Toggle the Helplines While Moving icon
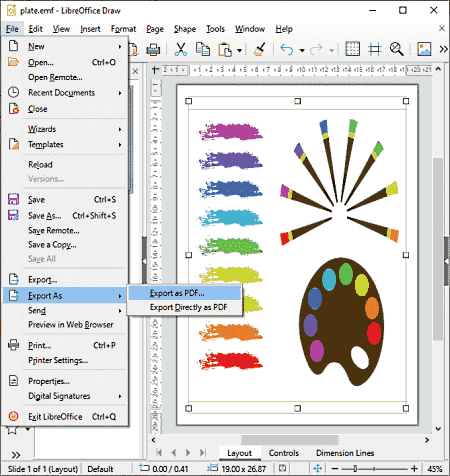The width and height of the screenshot is (450, 476). point(374,49)
